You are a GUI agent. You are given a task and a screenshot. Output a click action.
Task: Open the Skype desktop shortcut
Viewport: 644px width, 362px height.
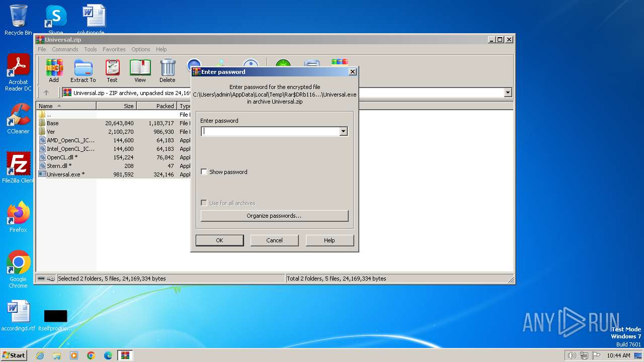pyautogui.click(x=55, y=20)
